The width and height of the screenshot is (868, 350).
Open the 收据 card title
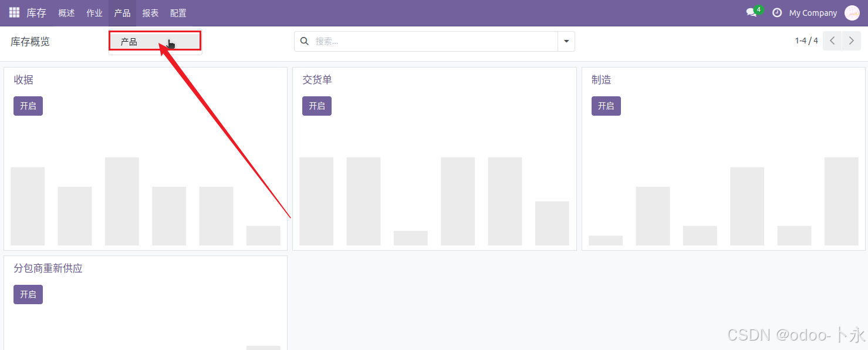[23, 80]
